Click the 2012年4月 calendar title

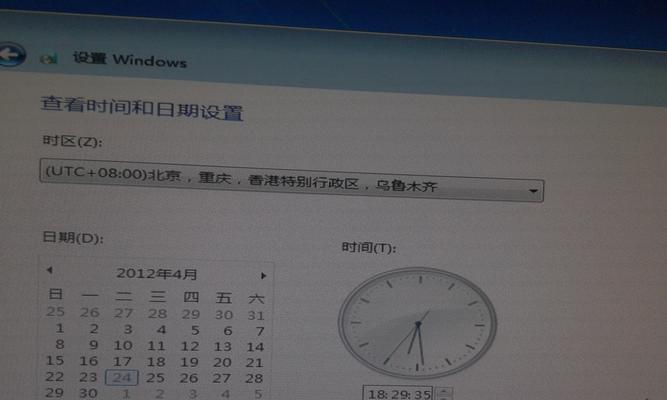coord(157,273)
